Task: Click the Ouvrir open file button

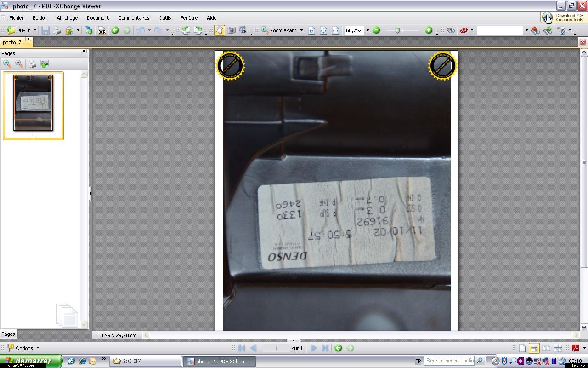Action: tap(19, 30)
